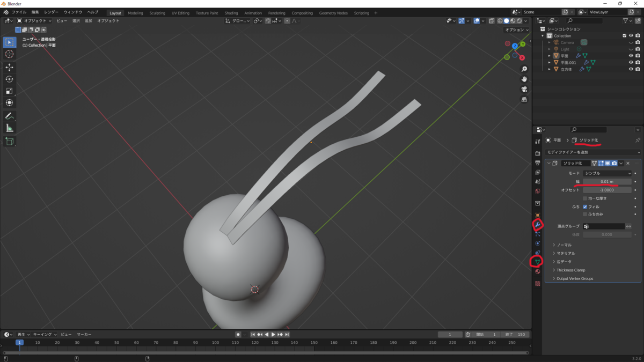The image size is (644, 362).
Task: Switch to wireframe viewport shading
Action: coord(500,21)
